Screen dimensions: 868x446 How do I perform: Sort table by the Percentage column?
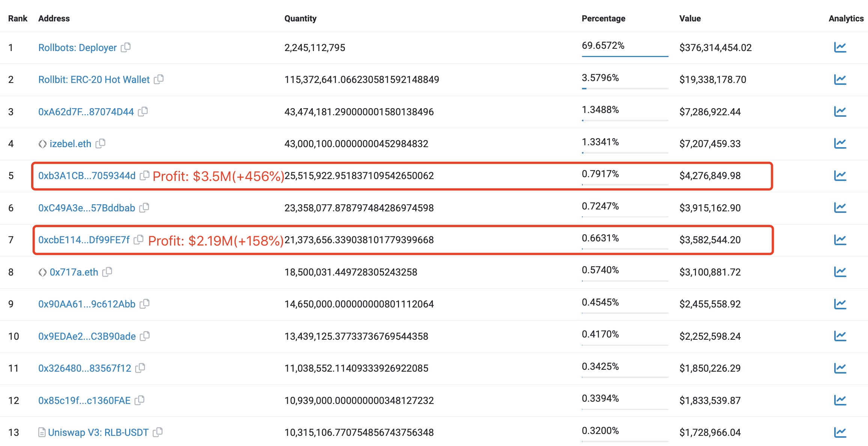tap(603, 18)
